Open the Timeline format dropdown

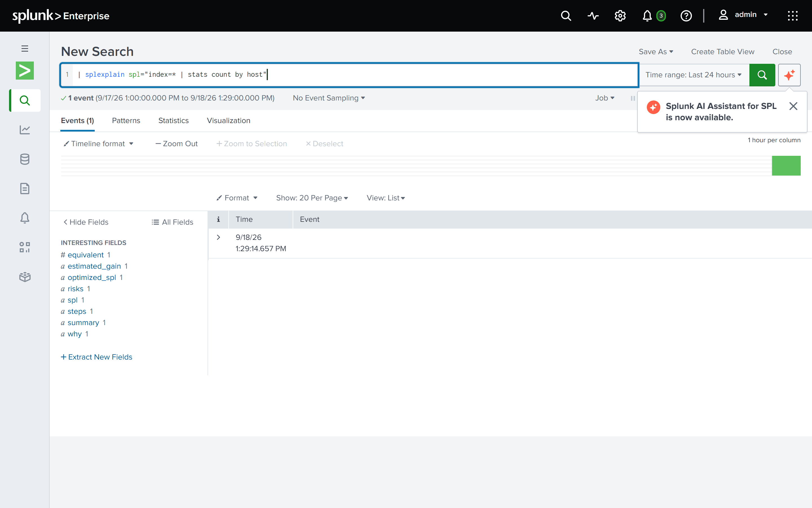click(99, 144)
